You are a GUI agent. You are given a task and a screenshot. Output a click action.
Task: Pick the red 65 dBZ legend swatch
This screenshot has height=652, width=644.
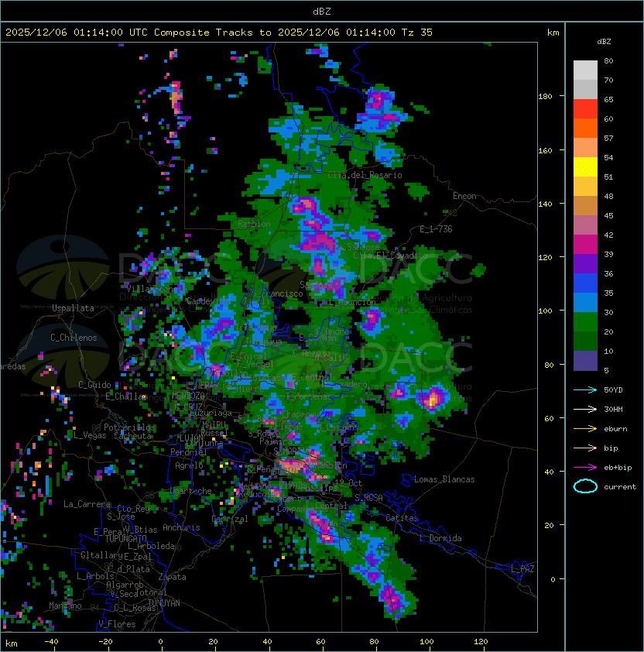point(585,109)
